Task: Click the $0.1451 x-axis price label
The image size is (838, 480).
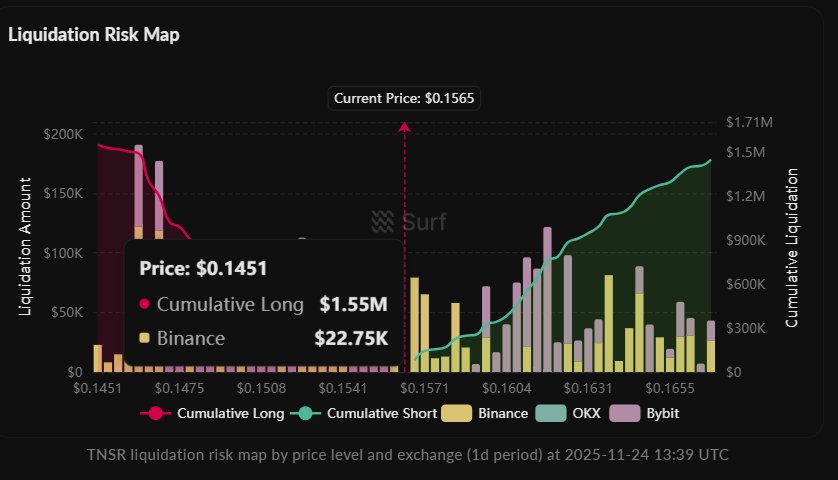Action: pyautogui.click(x=97, y=387)
